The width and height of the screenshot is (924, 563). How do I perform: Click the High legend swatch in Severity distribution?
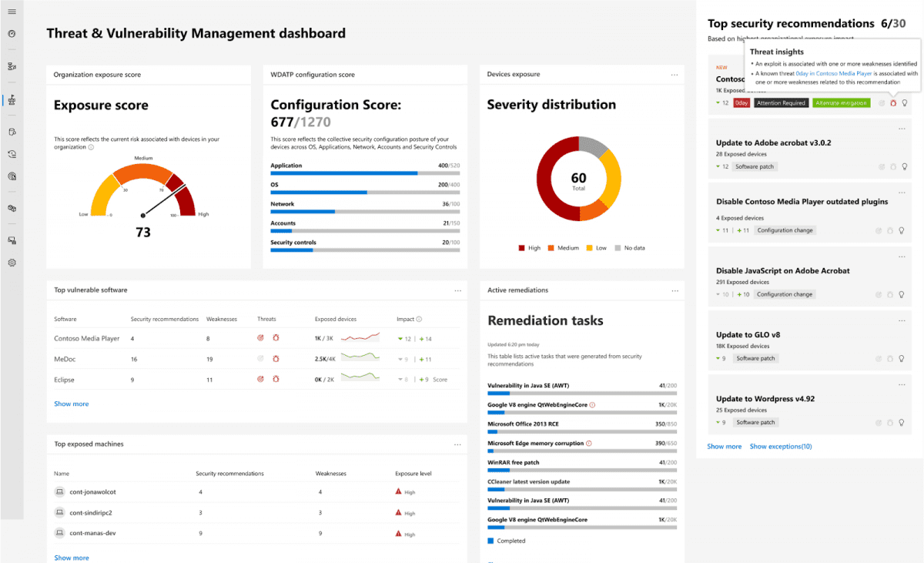[x=521, y=248]
